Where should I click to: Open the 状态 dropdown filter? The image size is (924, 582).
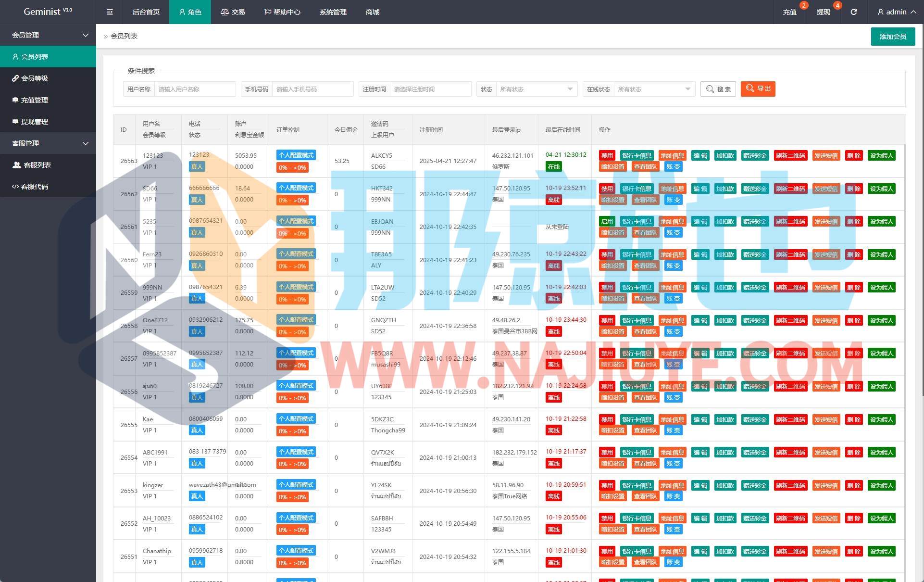pos(536,89)
